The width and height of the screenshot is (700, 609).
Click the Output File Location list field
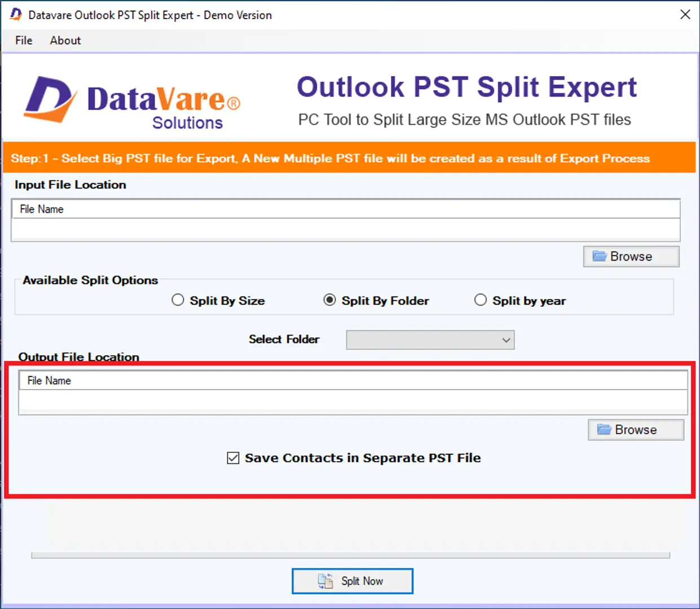click(353, 402)
